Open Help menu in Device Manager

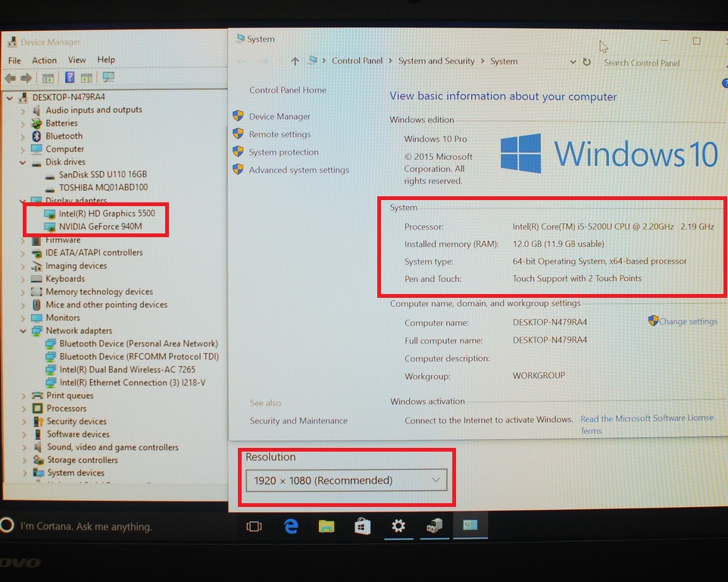pos(106,59)
